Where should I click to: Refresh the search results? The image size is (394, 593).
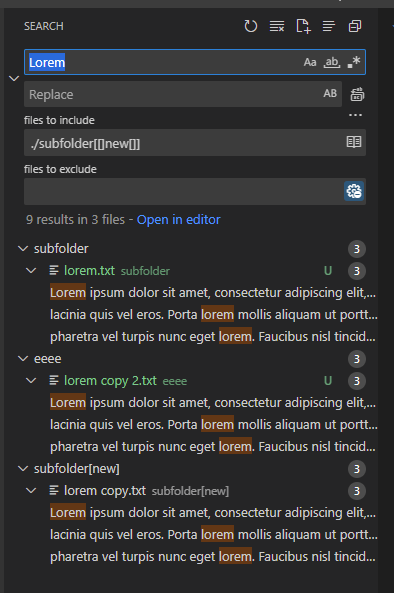(250, 26)
